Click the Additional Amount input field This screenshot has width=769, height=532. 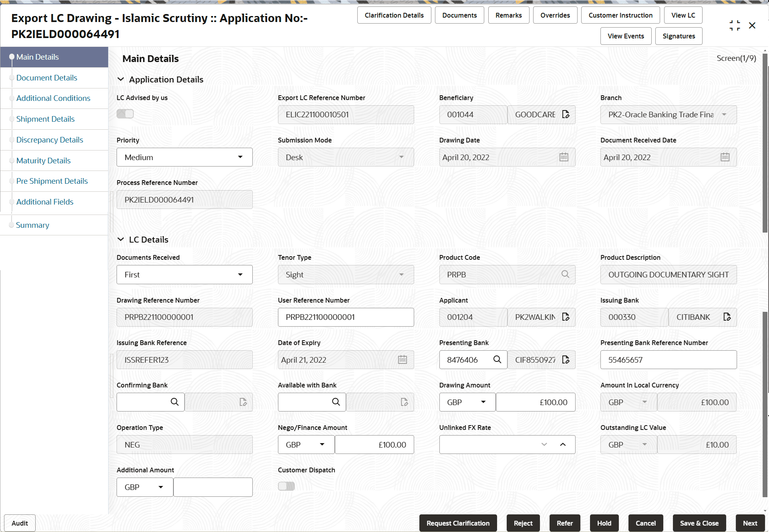pos(213,487)
